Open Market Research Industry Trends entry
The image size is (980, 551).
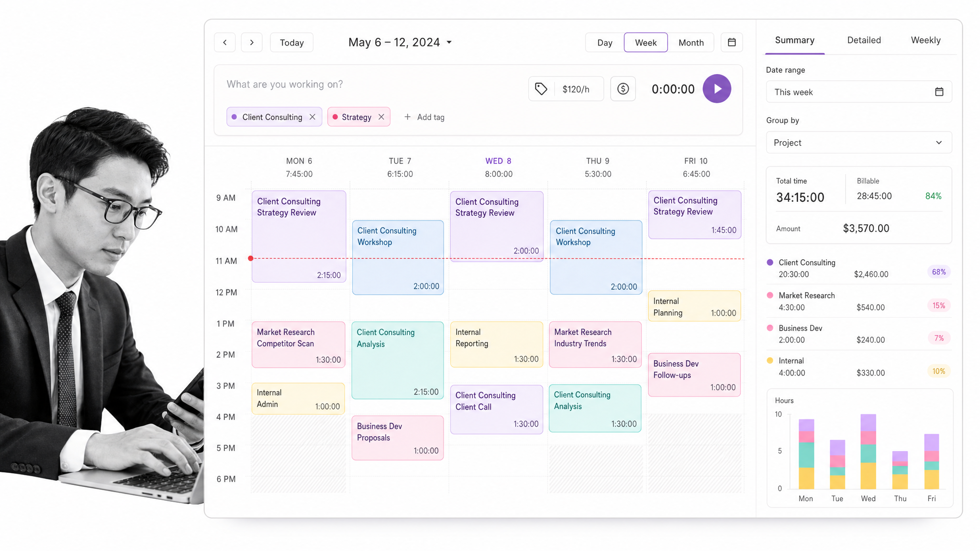tap(595, 344)
